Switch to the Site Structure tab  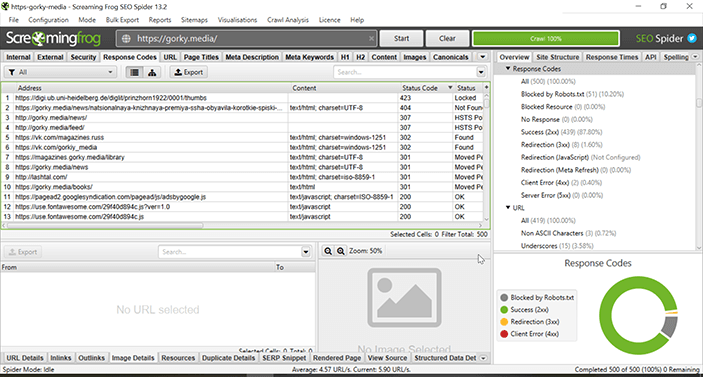[x=558, y=57]
